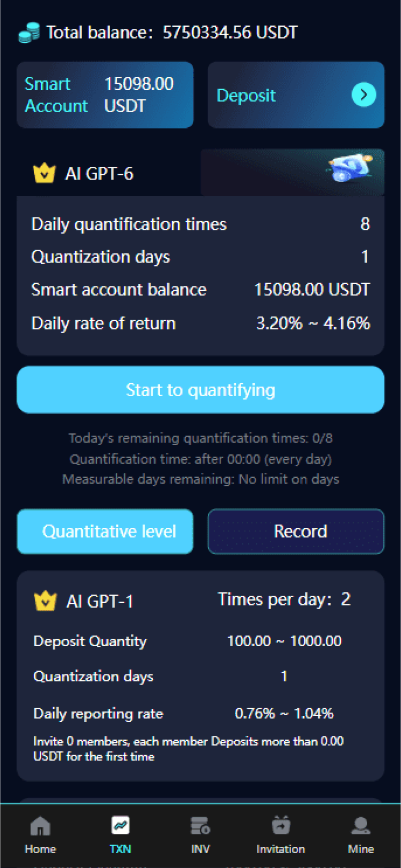
Task: Click the robot wallet illustration in AI GPT-6 header
Action: pyautogui.click(x=349, y=168)
